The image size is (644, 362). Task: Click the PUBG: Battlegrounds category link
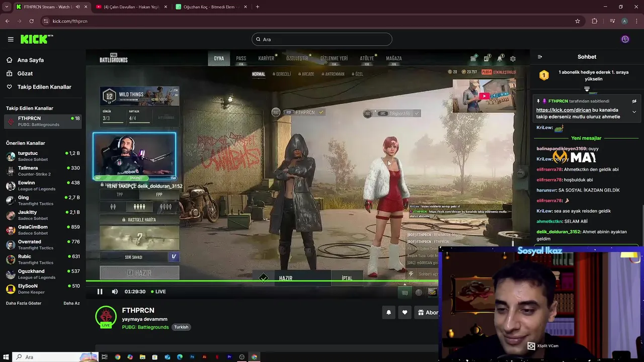tap(145, 327)
